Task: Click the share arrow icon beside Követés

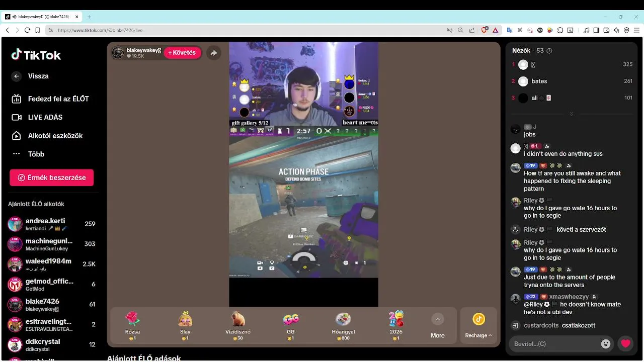Action: point(214,53)
